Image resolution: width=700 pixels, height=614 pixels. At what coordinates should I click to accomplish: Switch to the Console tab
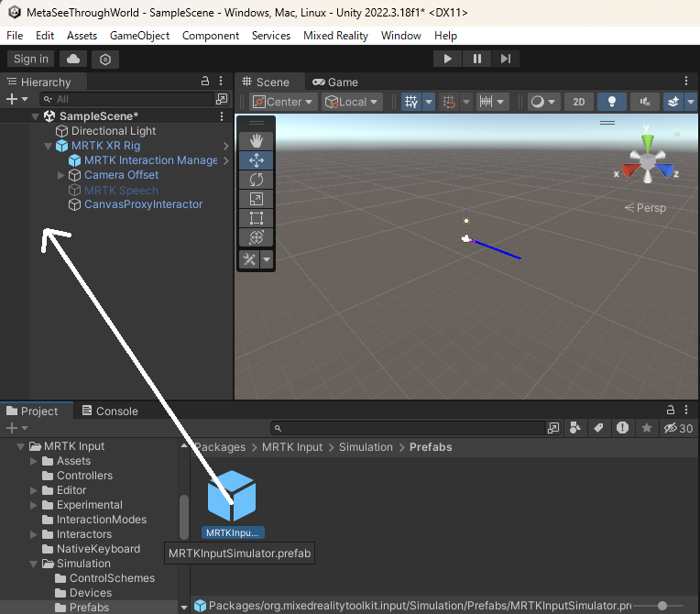(110, 411)
